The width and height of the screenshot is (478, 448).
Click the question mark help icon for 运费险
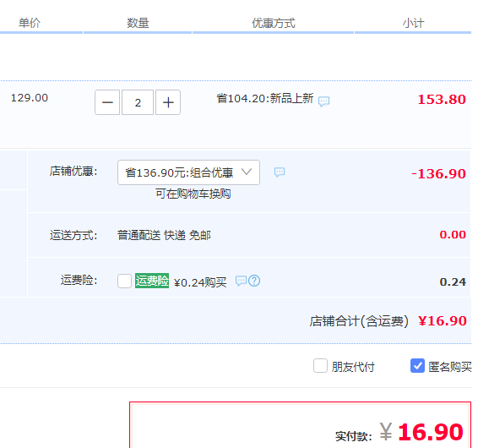tap(254, 281)
